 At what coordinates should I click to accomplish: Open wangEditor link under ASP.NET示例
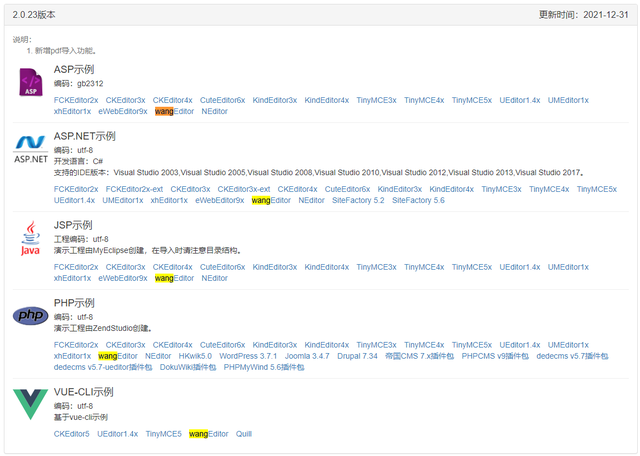coord(271,200)
